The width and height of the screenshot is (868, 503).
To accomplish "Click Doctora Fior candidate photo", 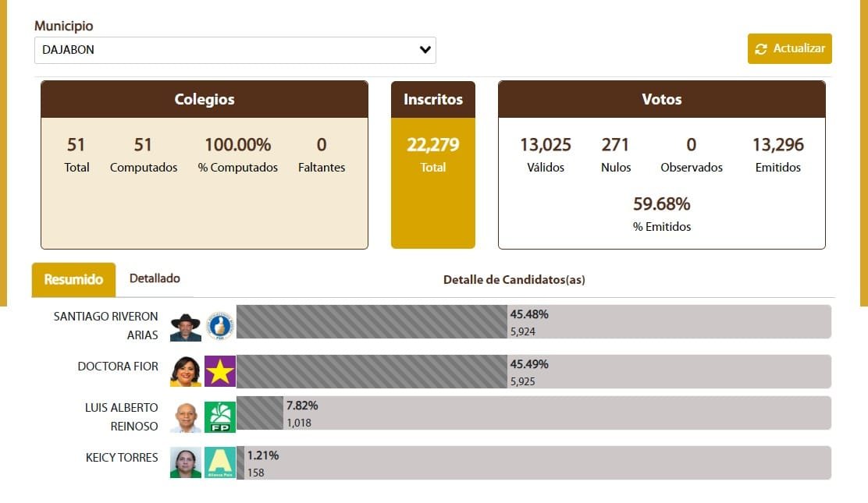I will 186,371.
